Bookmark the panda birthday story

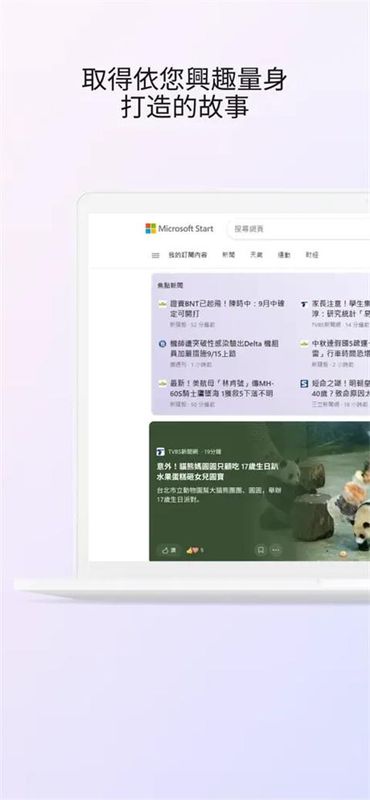261,550
